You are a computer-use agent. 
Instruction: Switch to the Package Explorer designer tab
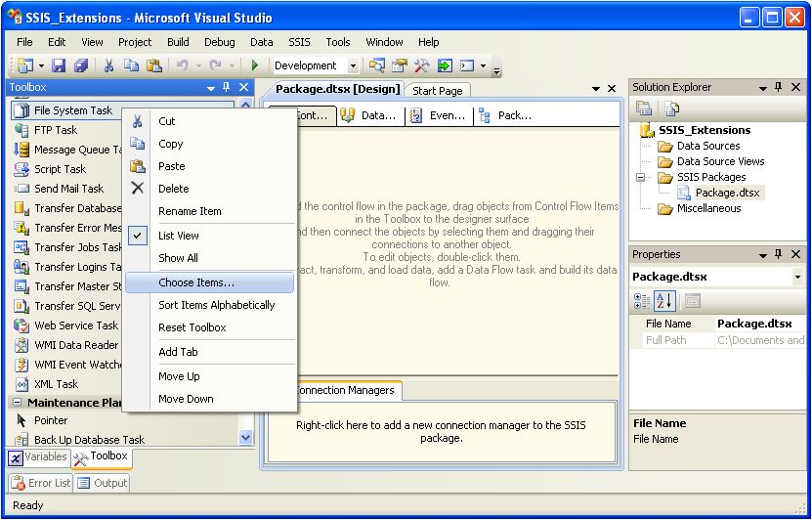click(x=507, y=115)
